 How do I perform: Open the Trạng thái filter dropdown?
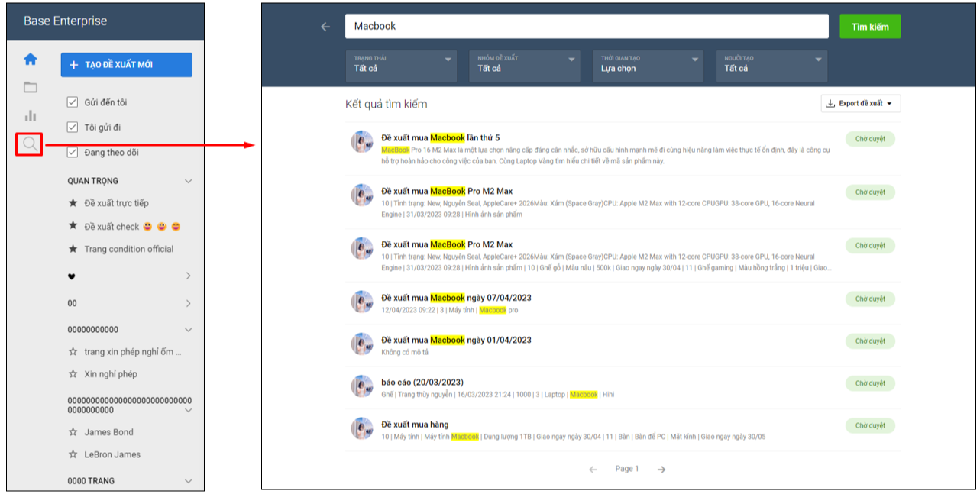[x=401, y=66]
